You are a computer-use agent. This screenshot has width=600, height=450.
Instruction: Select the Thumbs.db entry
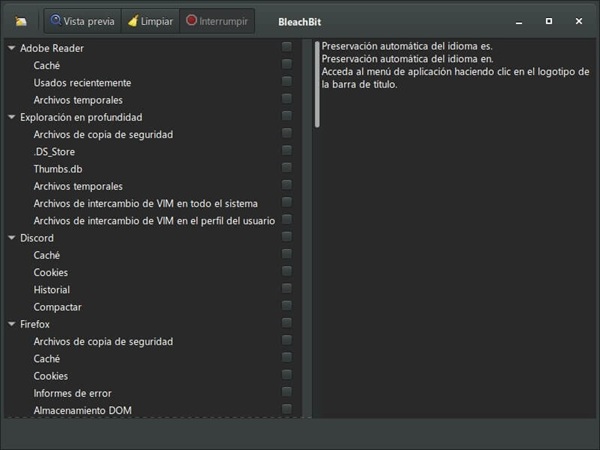[58, 169]
